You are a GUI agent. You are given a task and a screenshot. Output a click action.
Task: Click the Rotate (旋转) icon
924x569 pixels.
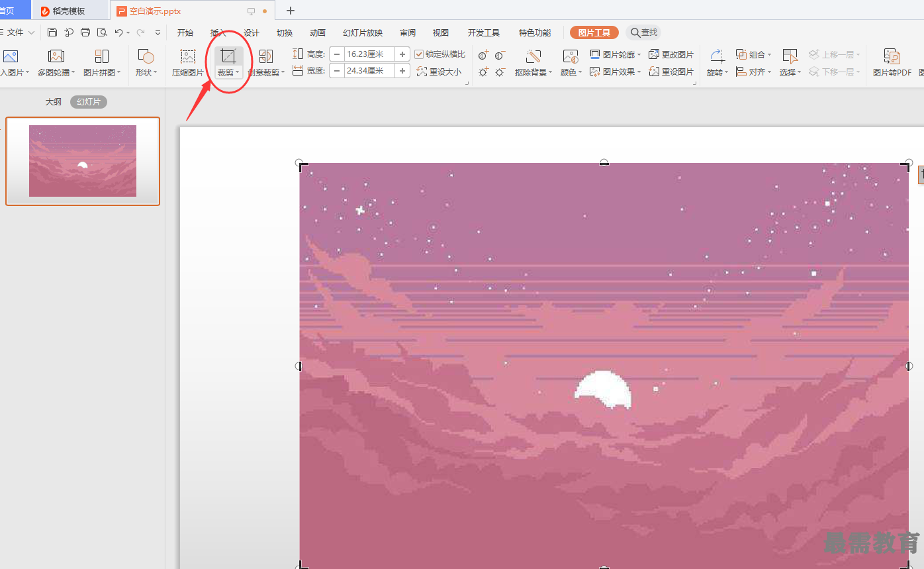point(716,56)
